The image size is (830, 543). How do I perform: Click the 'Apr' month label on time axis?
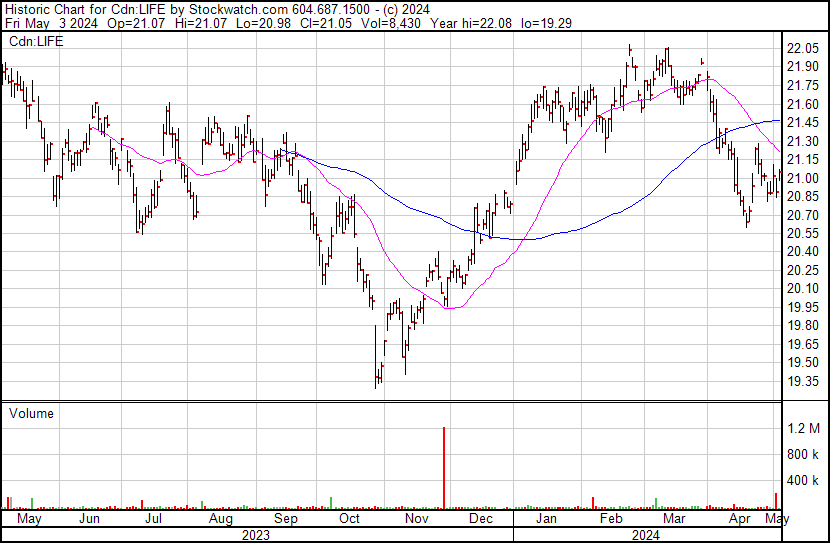click(739, 519)
